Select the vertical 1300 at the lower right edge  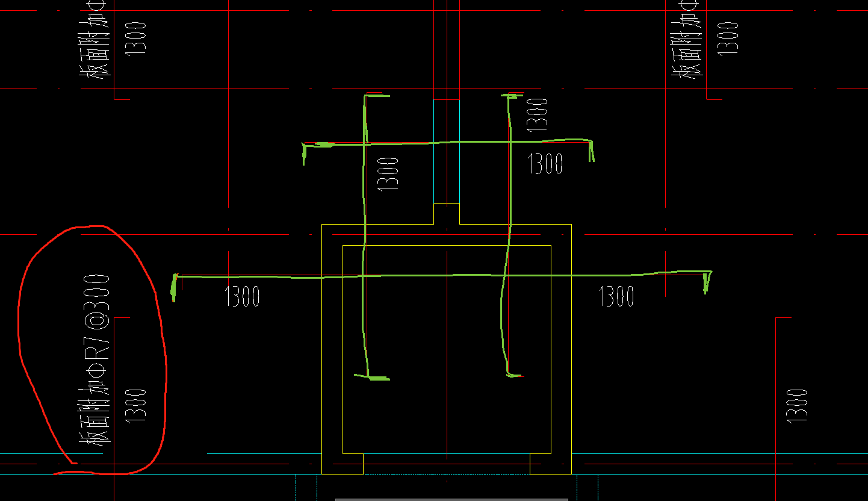coord(796,406)
